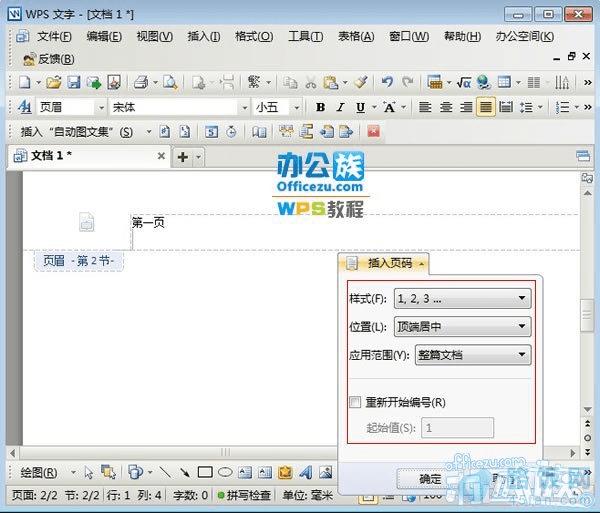Screen dimensions: 600x513
Task: Open file folder icon in toolbar
Action: click(x=54, y=82)
